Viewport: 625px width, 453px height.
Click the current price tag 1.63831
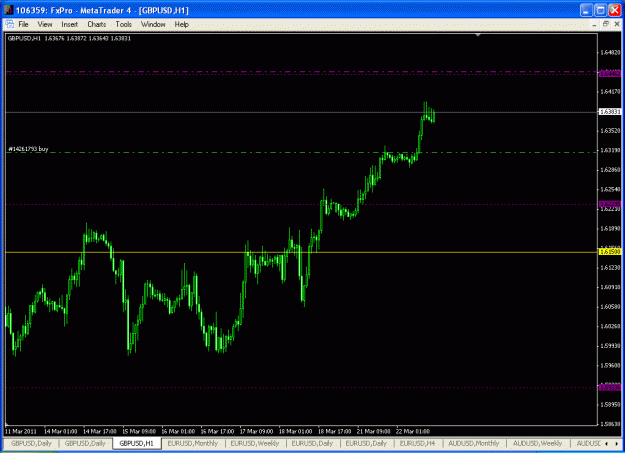tap(610, 112)
